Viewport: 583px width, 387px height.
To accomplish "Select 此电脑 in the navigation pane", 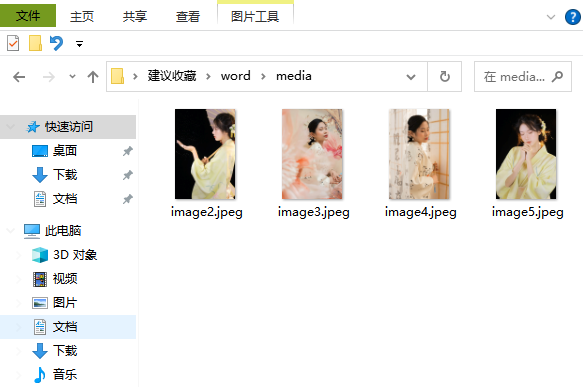I will (63, 230).
